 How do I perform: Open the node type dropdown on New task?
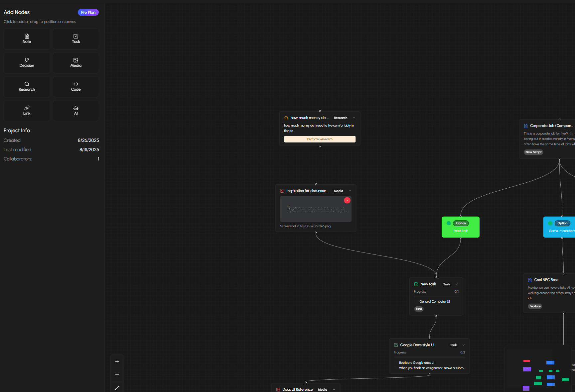coord(457,284)
